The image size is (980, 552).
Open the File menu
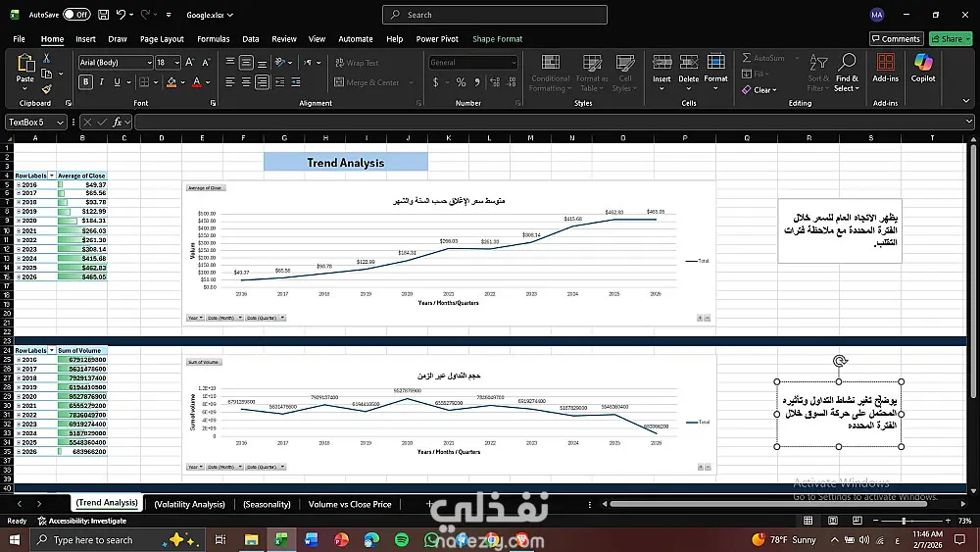coord(19,39)
